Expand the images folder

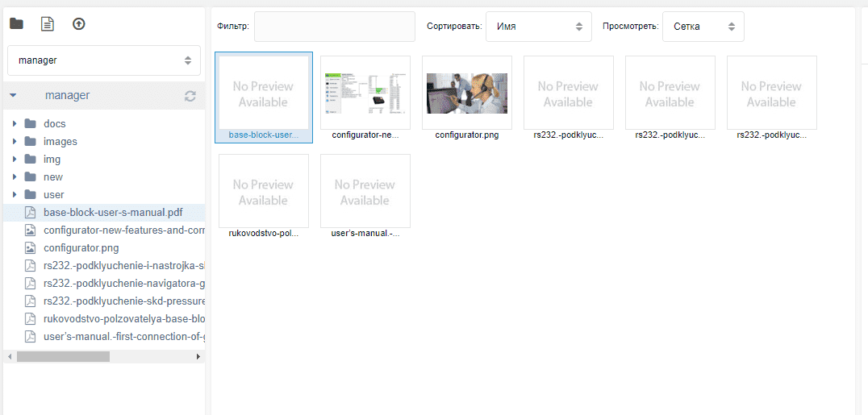point(15,142)
